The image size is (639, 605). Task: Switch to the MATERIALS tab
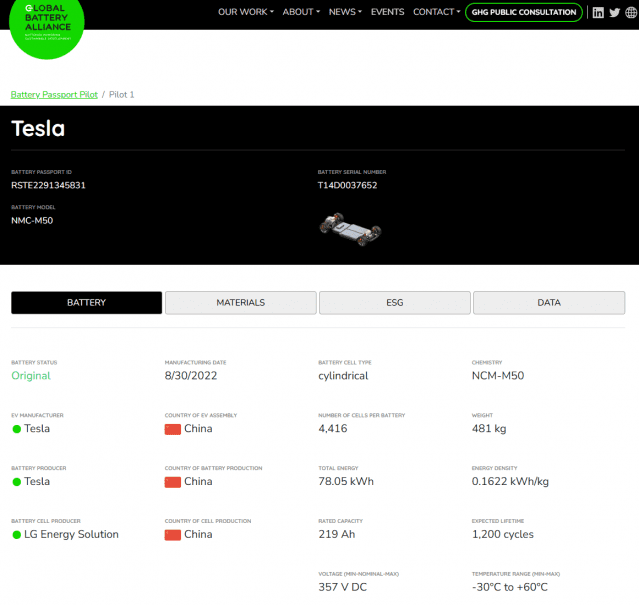[x=240, y=303]
